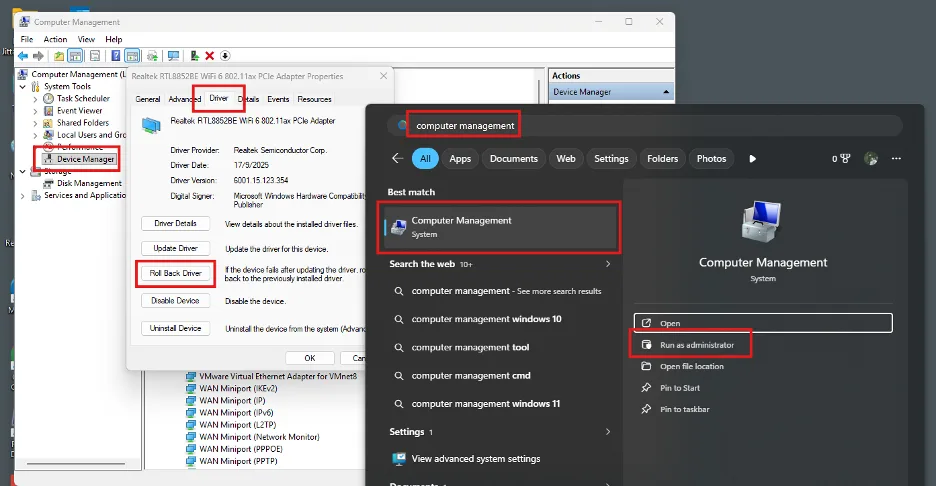Click the Pin to Start pin icon
Viewport: 936px width, 486px height.
pos(646,387)
